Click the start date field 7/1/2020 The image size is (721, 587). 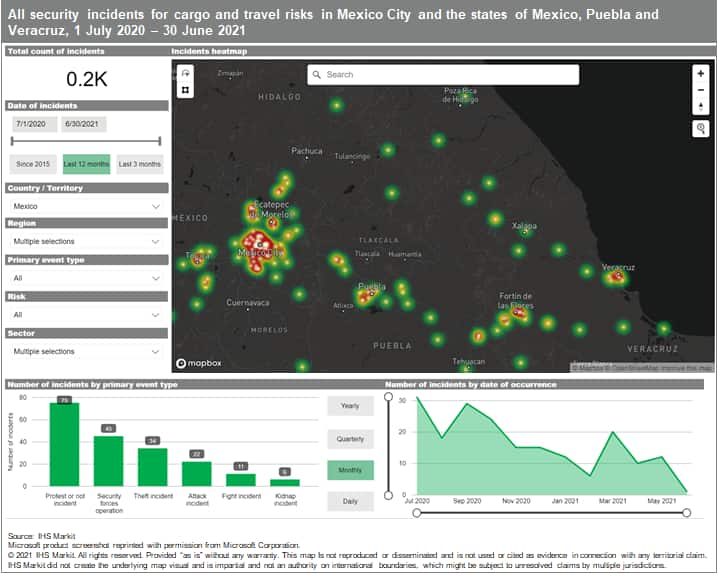pyautogui.click(x=29, y=123)
